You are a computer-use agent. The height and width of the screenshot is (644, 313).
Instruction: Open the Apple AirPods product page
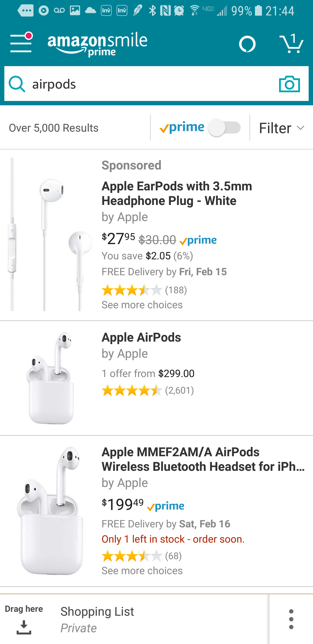pos(141,337)
